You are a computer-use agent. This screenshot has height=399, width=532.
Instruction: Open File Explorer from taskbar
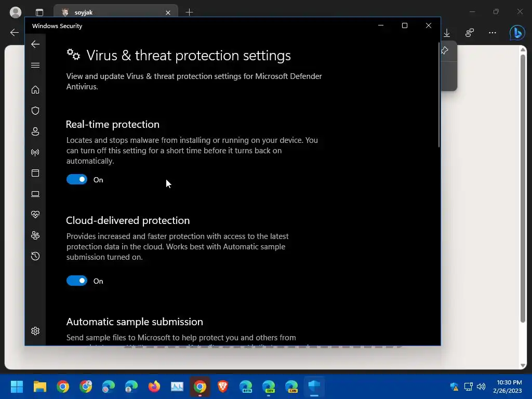point(39,387)
